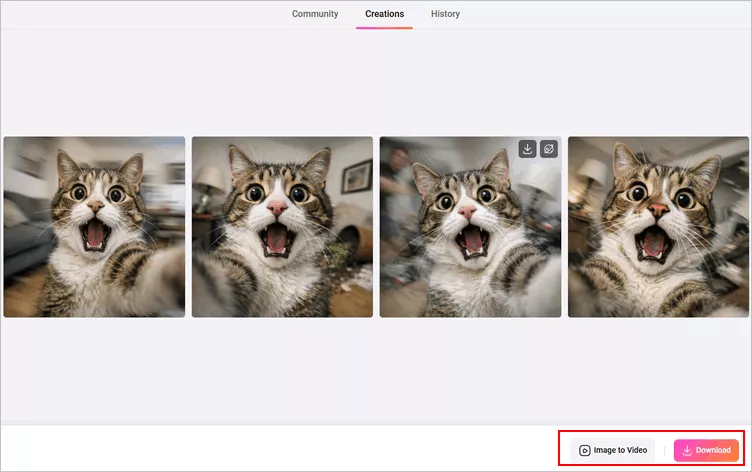752x472 pixels.
Task: Select the fourth cat image on the right
Action: pos(658,227)
